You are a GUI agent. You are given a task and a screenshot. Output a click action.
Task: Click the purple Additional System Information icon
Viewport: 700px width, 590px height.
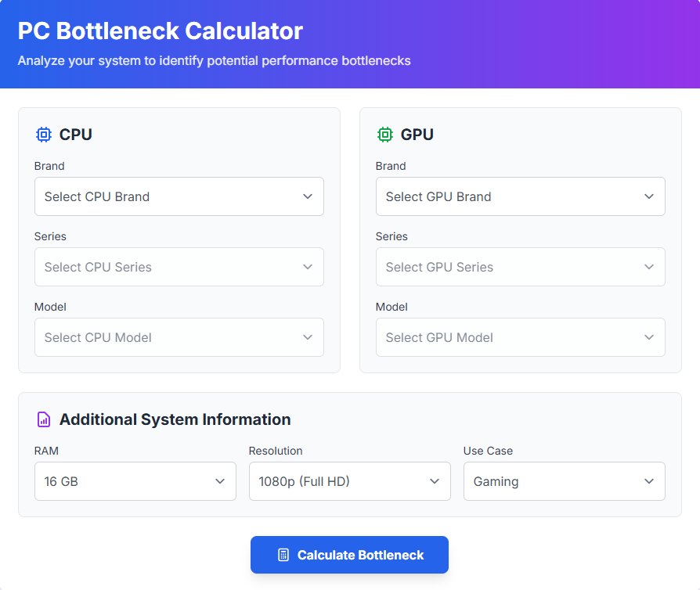pos(44,419)
